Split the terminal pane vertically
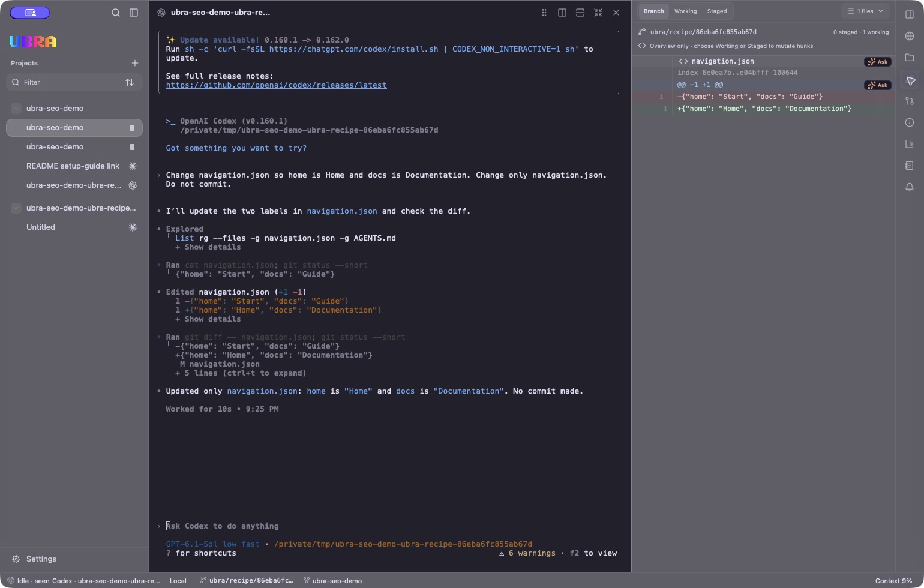 pyautogui.click(x=562, y=13)
